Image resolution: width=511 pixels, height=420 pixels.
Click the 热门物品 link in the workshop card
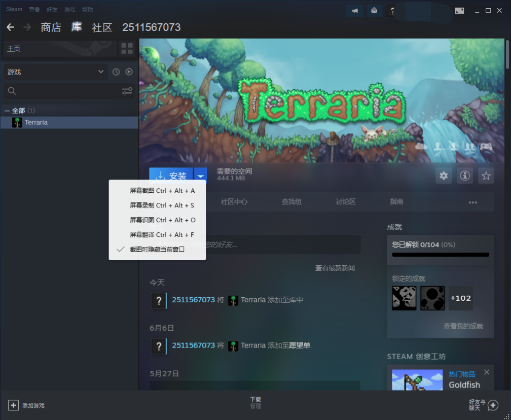click(462, 374)
